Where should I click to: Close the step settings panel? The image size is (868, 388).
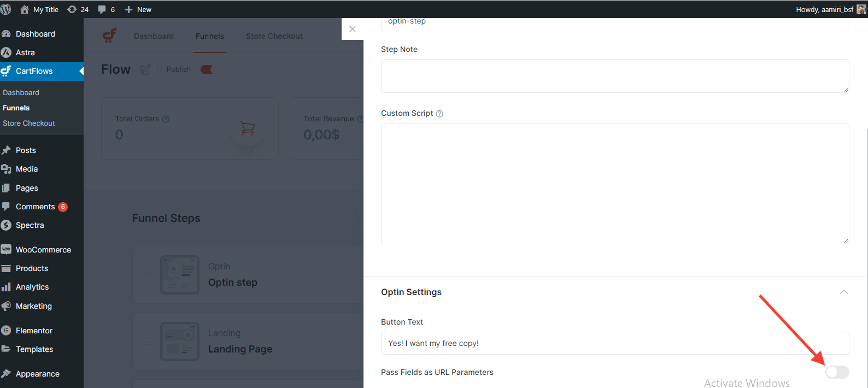click(353, 29)
